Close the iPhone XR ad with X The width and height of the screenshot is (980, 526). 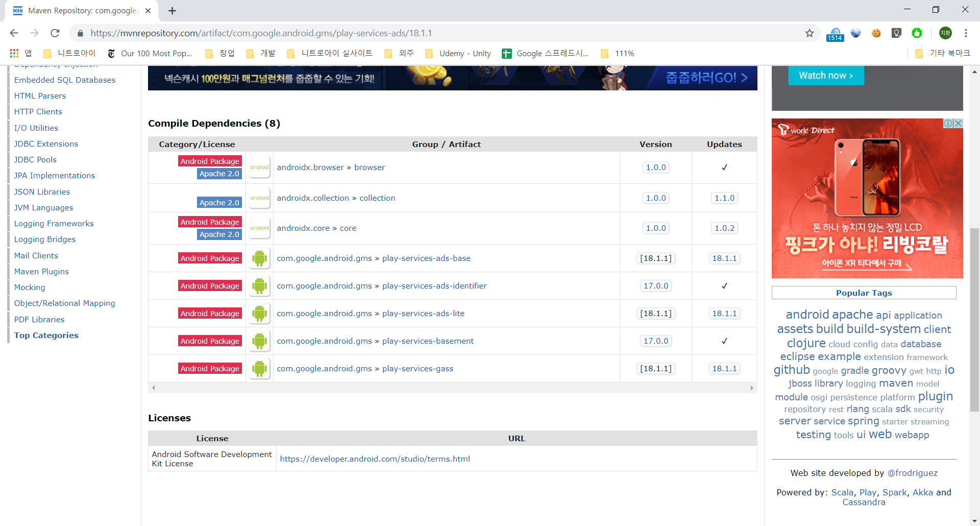click(x=959, y=123)
